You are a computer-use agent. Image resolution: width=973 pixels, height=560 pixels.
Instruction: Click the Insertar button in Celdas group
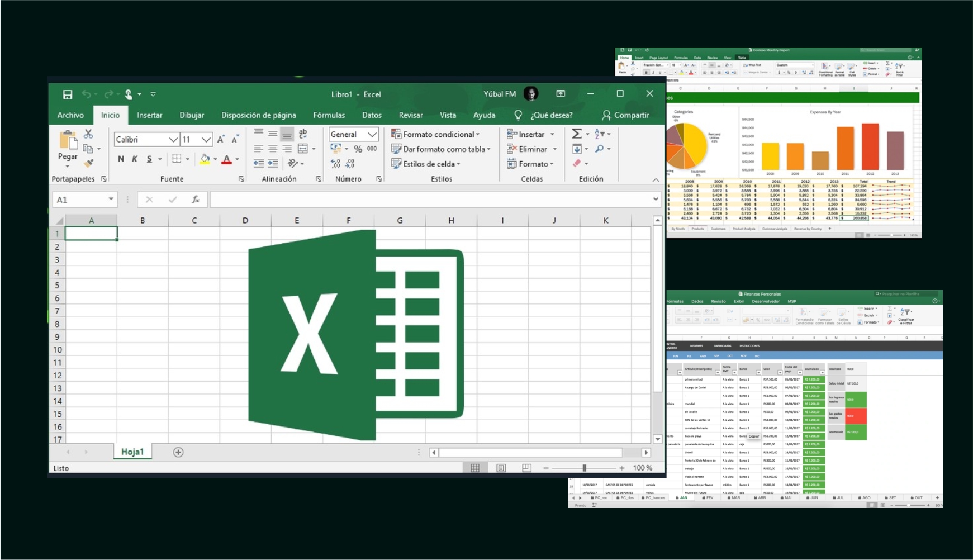pos(531,134)
